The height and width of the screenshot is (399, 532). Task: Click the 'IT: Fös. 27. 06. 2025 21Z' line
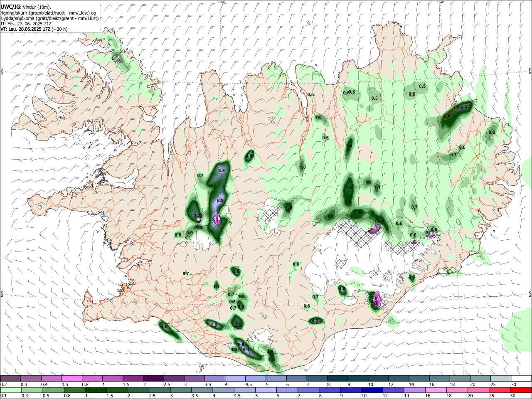(26, 24)
